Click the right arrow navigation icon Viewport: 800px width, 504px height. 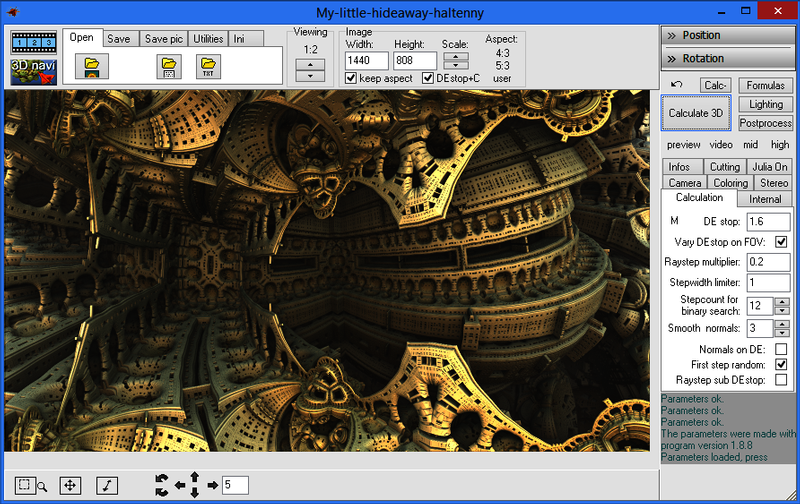point(213,486)
